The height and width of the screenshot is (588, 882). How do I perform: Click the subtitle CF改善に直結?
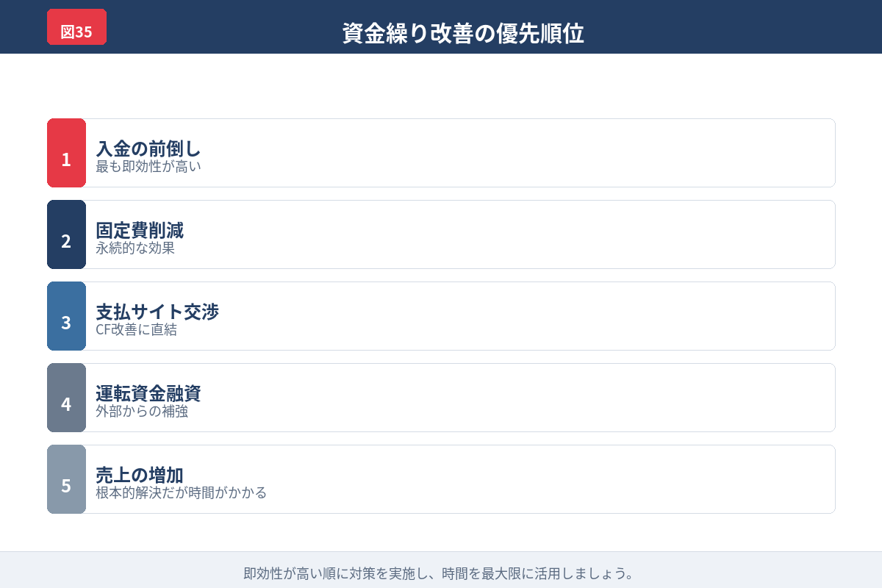(x=136, y=330)
